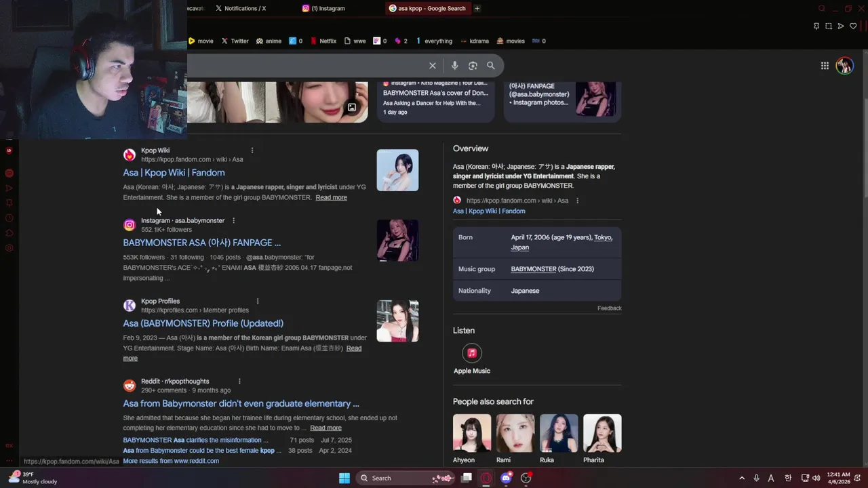868x488 pixels.
Task: Click the Kpop Profiles site favicon
Action: pos(130,306)
